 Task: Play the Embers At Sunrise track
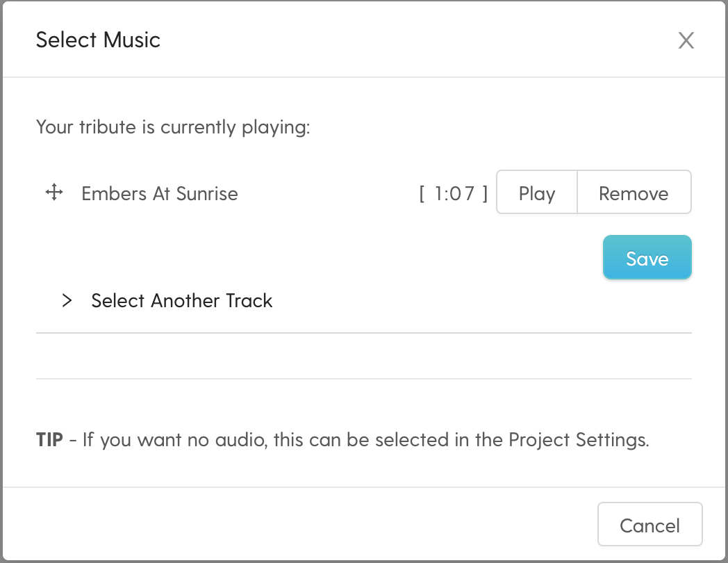pyautogui.click(x=536, y=193)
